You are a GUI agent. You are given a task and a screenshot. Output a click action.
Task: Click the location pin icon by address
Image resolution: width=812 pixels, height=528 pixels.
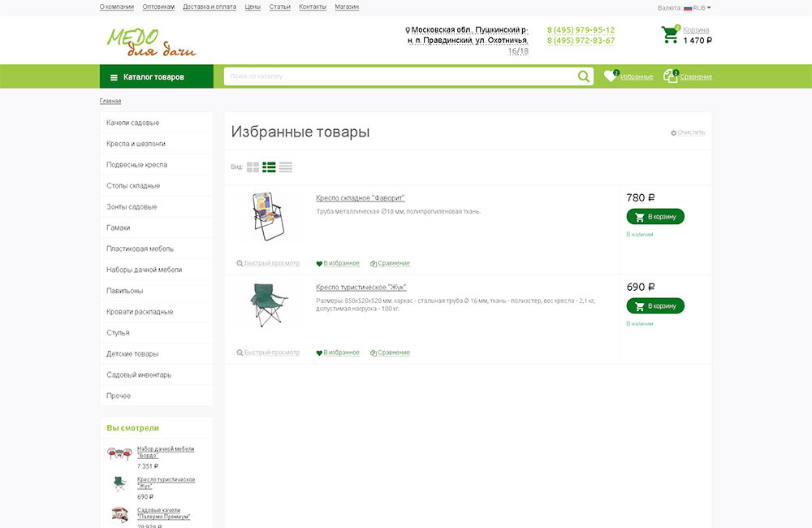click(x=408, y=31)
